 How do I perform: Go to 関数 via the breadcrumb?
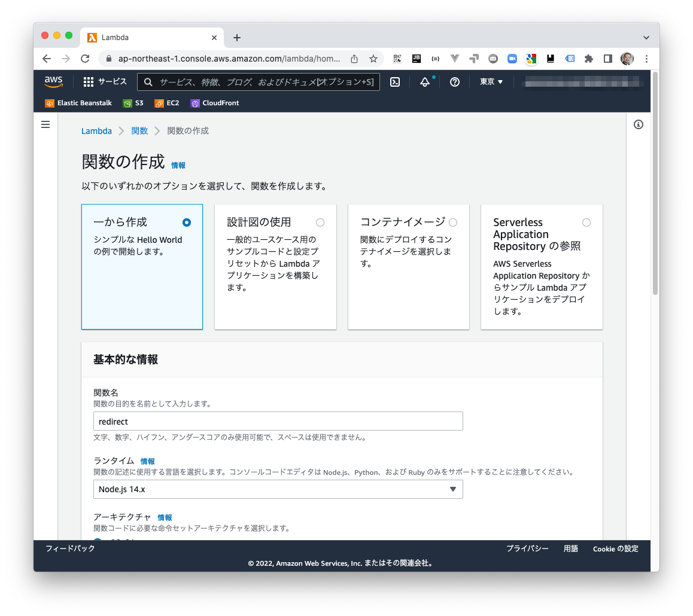click(x=139, y=130)
